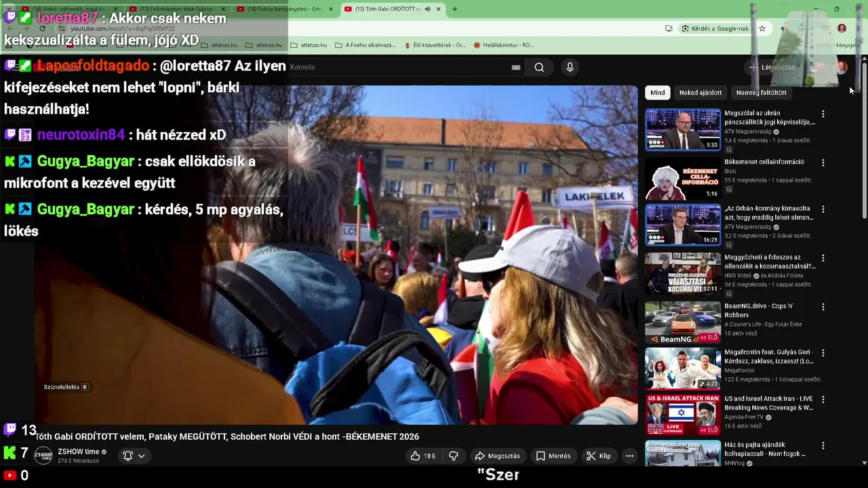Viewport: 868px width, 488px height.
Task: Select the Mind filter chip
Action: coord(658,92)
